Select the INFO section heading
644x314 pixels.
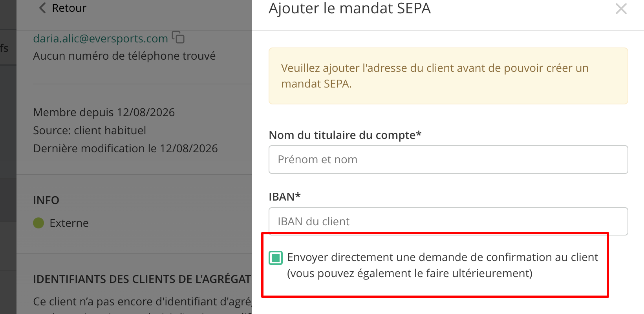(46, 200)
